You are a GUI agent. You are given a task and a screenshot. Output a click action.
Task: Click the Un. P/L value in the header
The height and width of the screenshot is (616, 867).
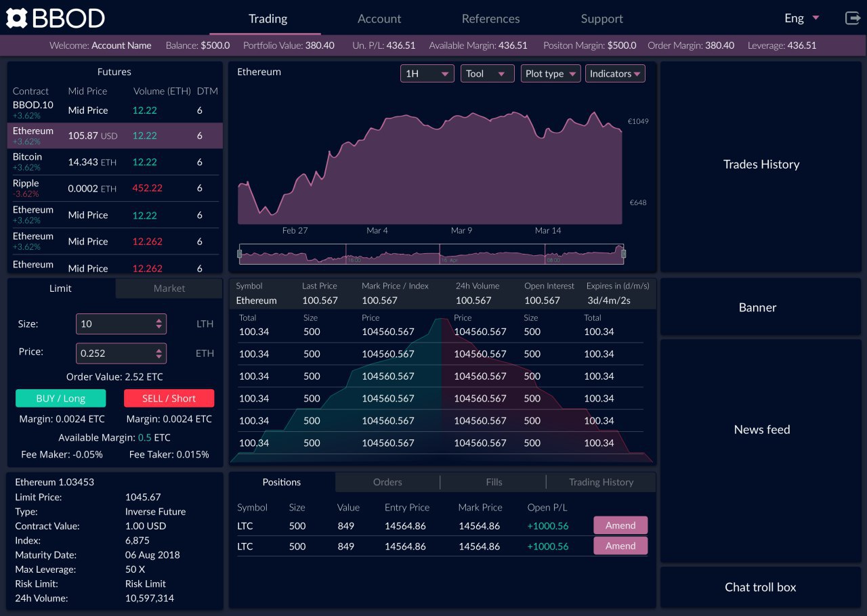[x=401, y=45]
